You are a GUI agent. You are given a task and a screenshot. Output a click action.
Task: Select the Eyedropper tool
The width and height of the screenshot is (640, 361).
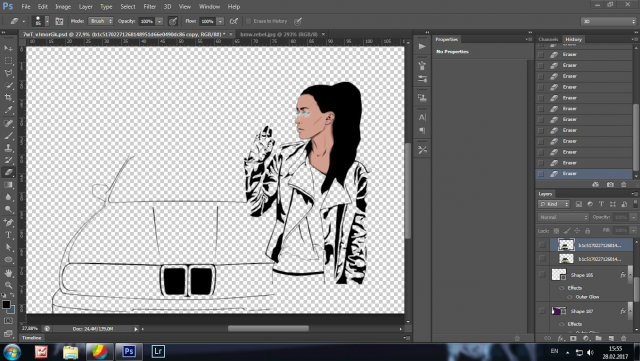pos(9,109)
